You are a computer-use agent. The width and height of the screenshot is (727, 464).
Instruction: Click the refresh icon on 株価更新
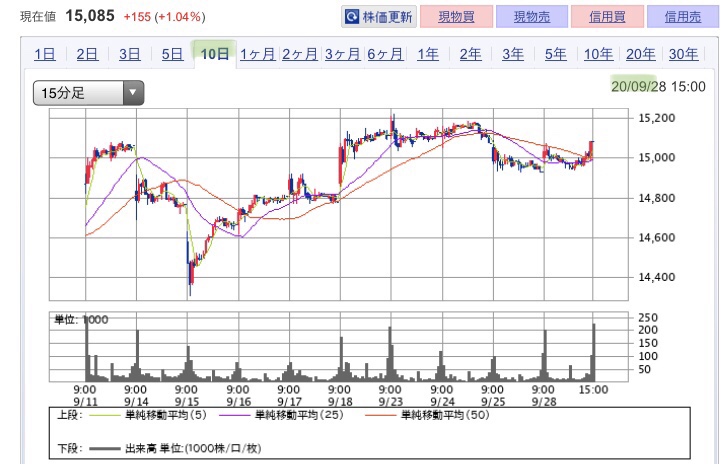coord(352,17)
